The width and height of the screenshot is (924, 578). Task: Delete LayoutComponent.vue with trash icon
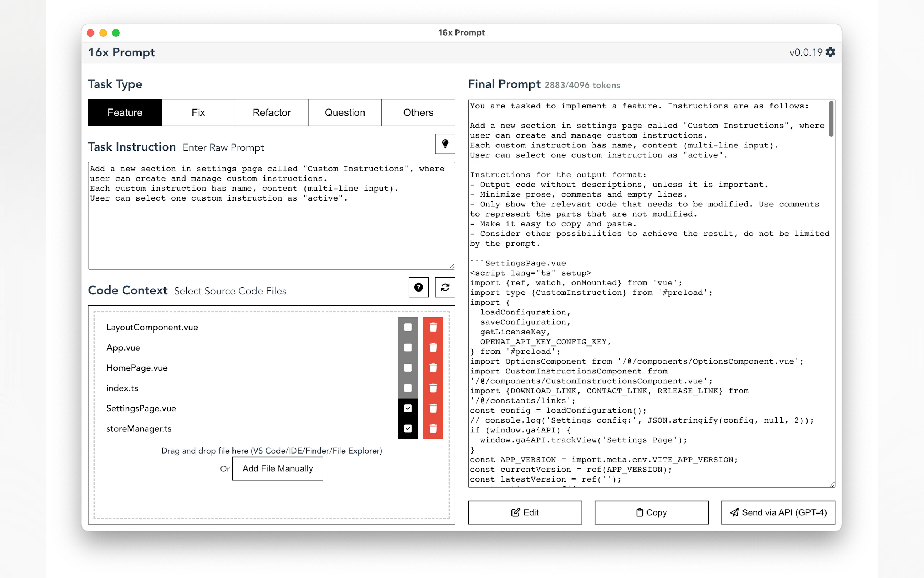[433, 327]
